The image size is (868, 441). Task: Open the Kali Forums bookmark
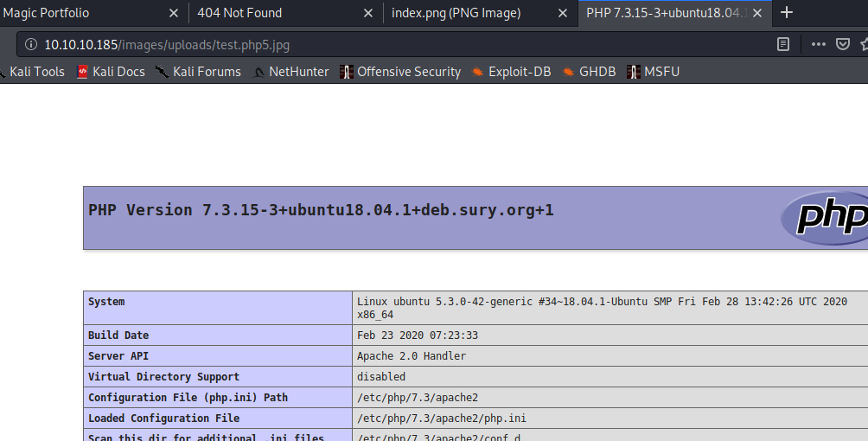coord(199,72)
